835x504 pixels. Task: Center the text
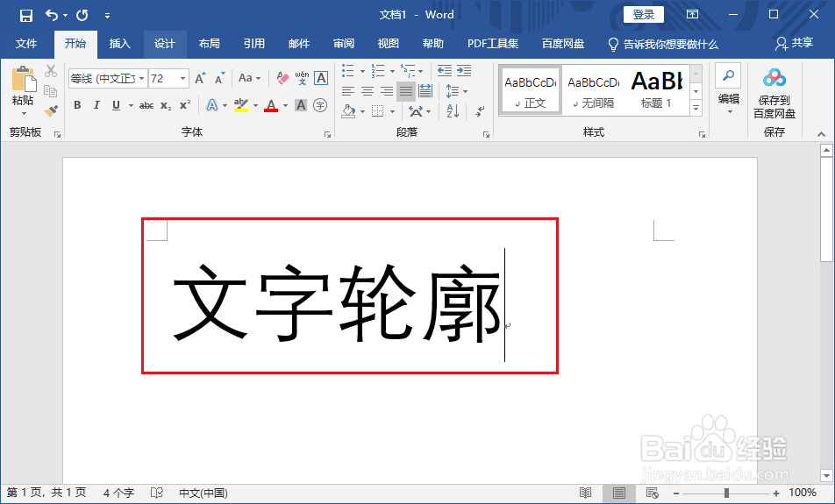(x=367, y=91)
